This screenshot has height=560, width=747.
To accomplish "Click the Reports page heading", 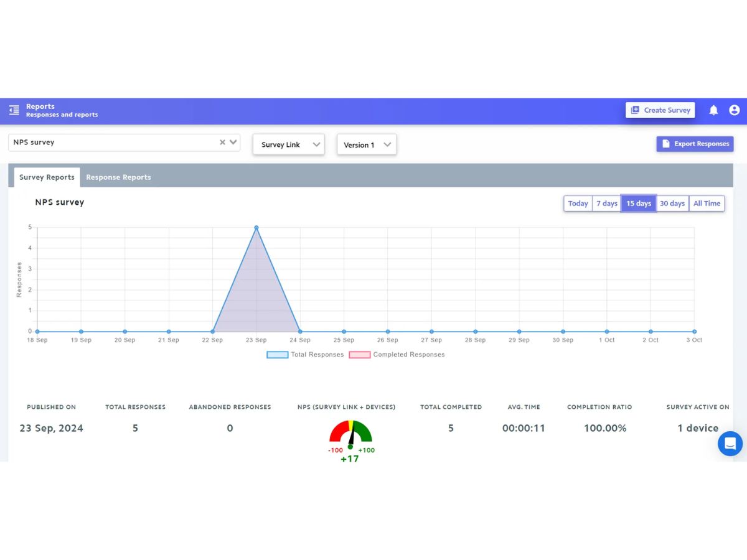I will click(x=40, y=106).
